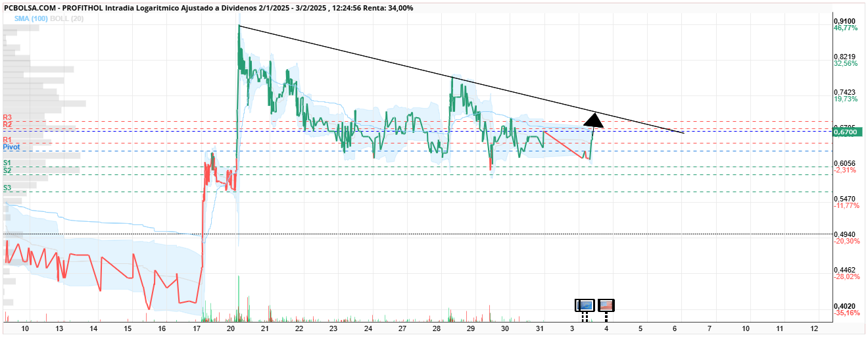The height and width of the screenshot is (337, 868).
Task: Click the S3 support level label
Action: coord(7,188)
